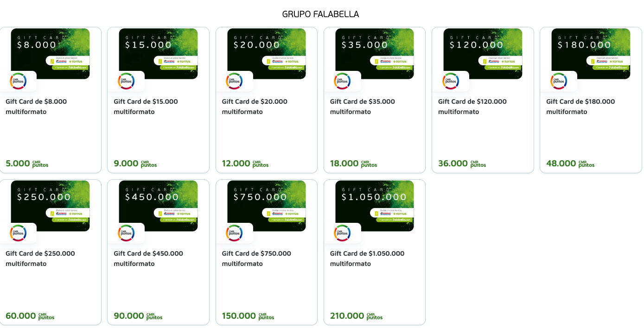The width and height of the screenshot is (644, 328).
Task: Click CMR Puntos badge on $20.000 gift card
Action: click(234, 81)
